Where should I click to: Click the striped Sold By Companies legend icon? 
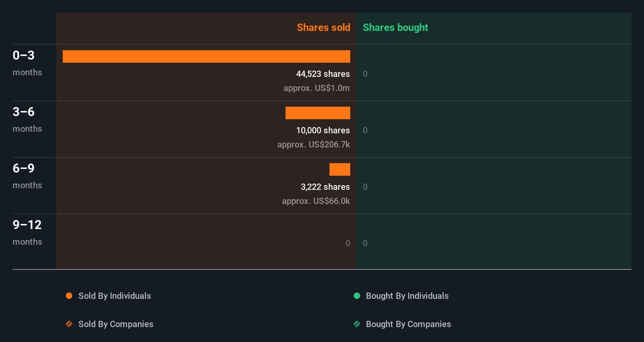pyautogui.click(x=69, y=324)
